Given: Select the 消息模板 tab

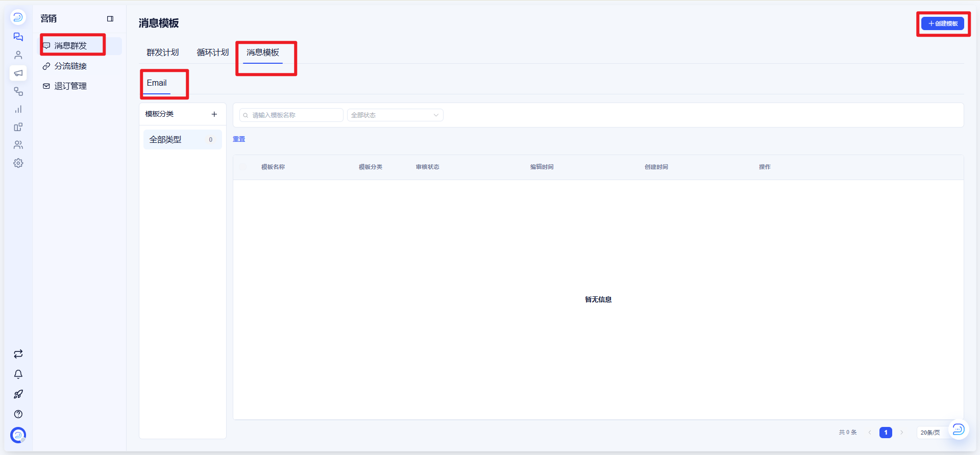Looking at the screenshot, I should [x=263, y=53].
